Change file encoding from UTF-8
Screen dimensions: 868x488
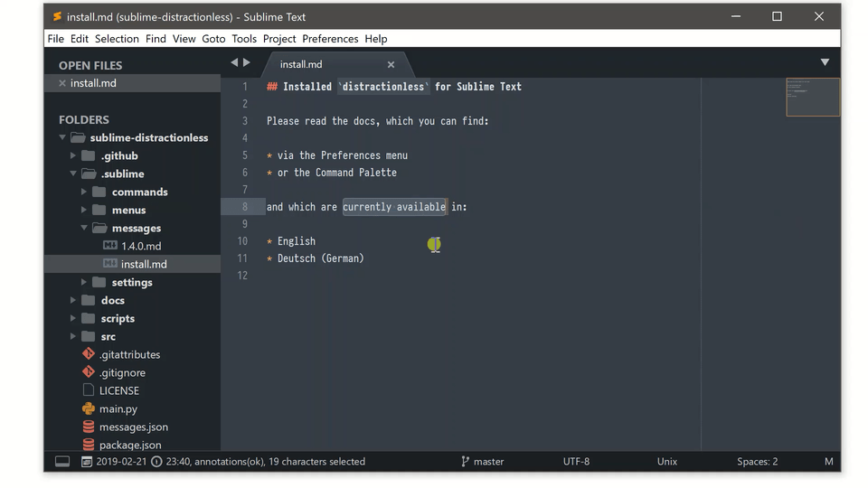576,462
